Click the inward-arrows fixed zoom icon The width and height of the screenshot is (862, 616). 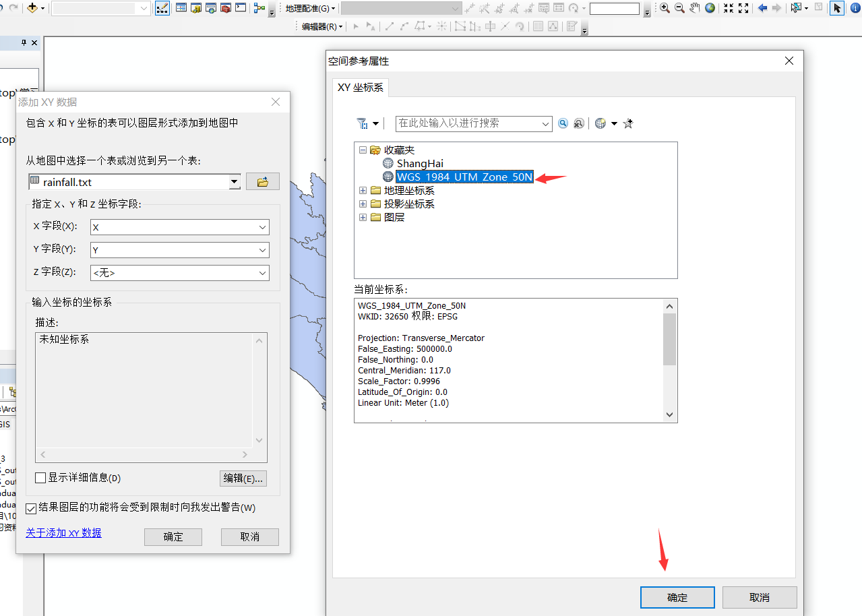tap(728, 8)
